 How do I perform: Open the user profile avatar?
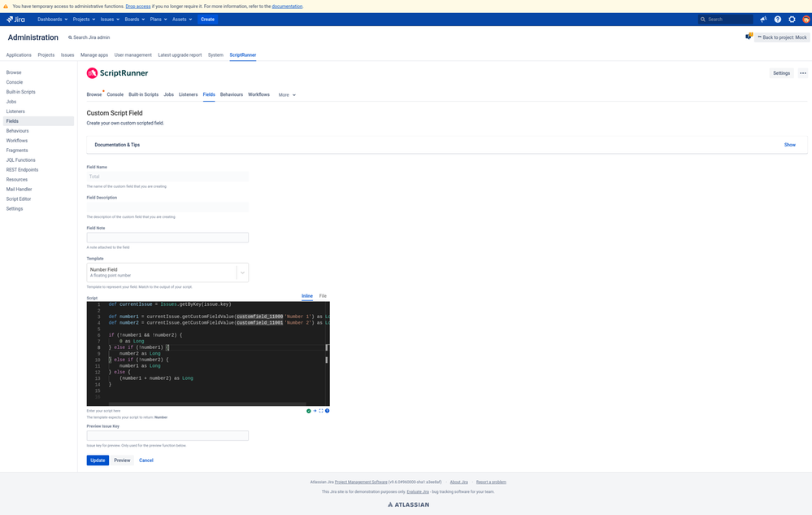click(x=805, y=20)
